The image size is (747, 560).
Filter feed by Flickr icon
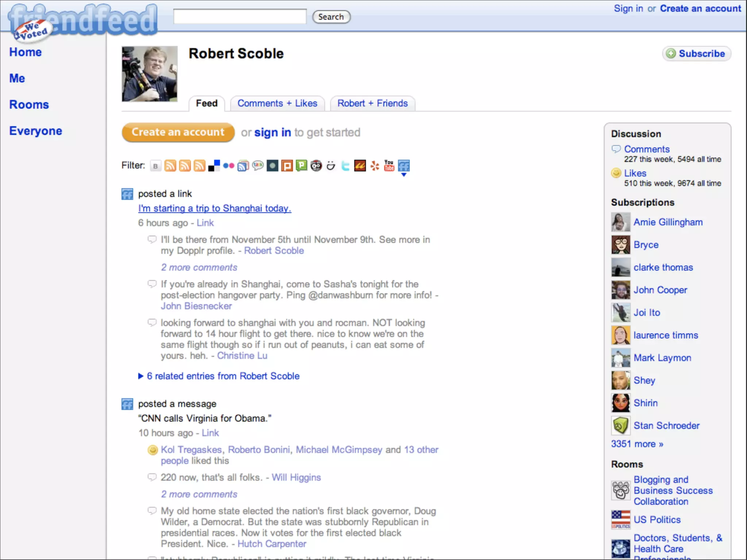coord(229,166)
